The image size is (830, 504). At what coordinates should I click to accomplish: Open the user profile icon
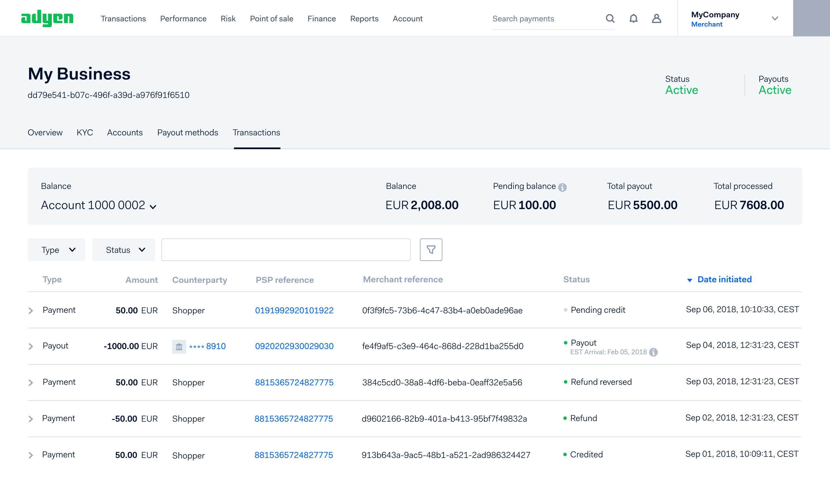(656, 18)
